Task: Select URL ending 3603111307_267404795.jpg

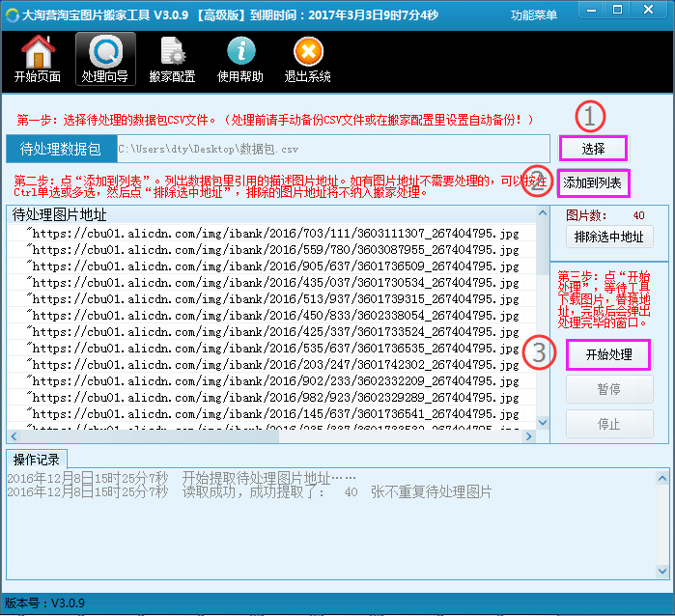Action: click(272, 234)
